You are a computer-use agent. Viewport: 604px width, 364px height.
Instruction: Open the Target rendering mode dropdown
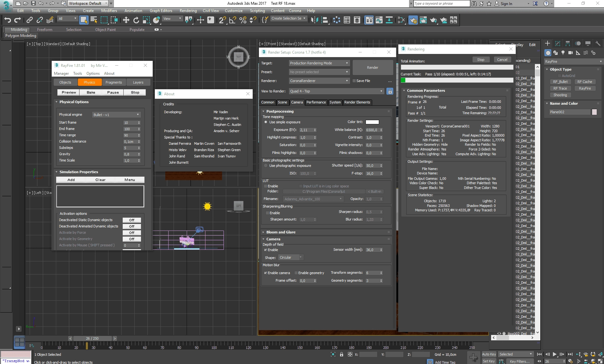(x=319, y=63)
